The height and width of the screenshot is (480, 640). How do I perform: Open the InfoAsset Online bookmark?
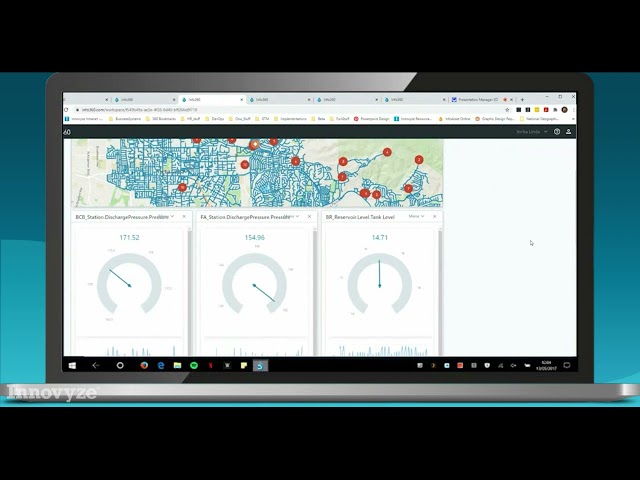pyautogui.click(x=454, y=119)
